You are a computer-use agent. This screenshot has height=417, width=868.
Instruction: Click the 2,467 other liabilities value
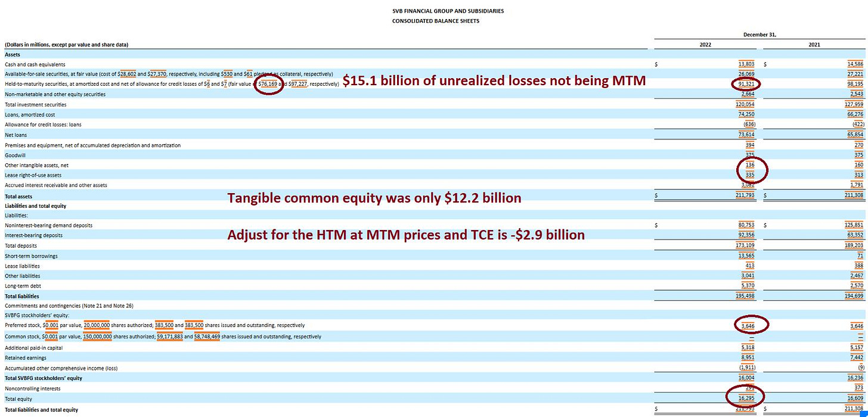pyautogui.click(x=856, y=276)
